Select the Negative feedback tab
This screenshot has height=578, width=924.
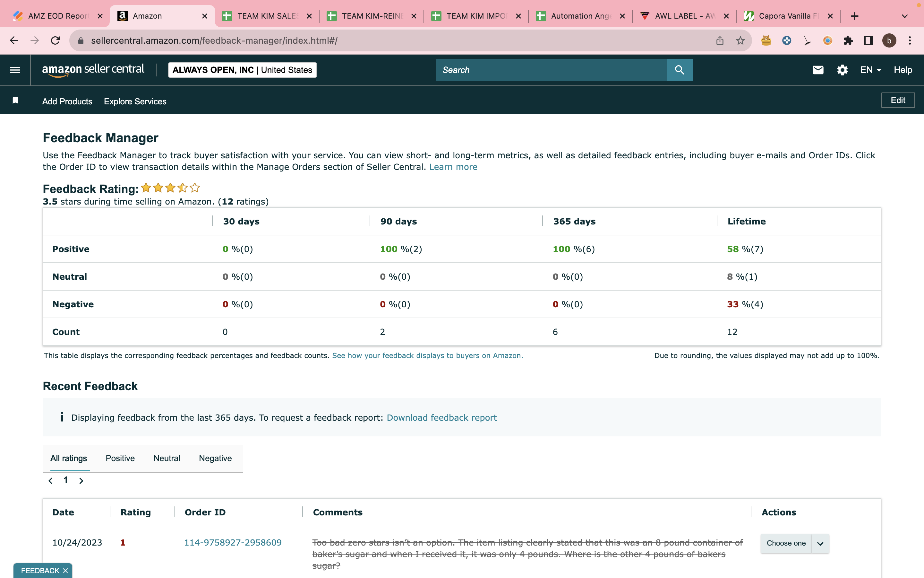tap(215, 458)
